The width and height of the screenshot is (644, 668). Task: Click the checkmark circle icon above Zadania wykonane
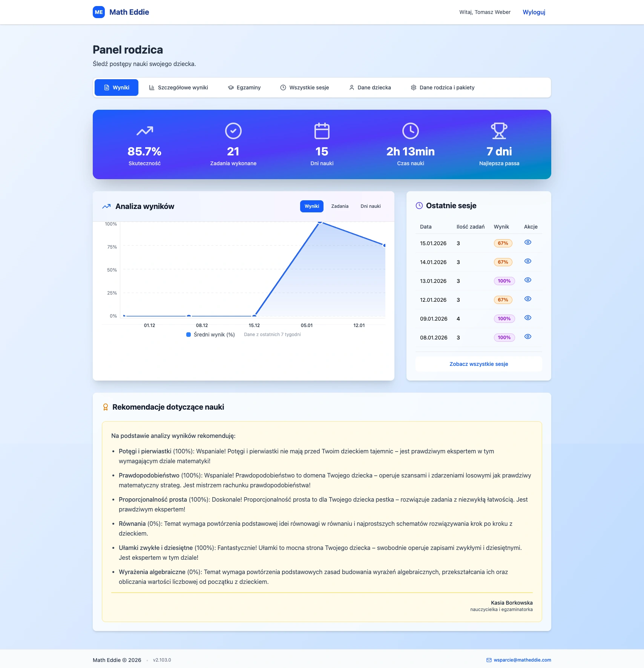click(x=233, y=131)
